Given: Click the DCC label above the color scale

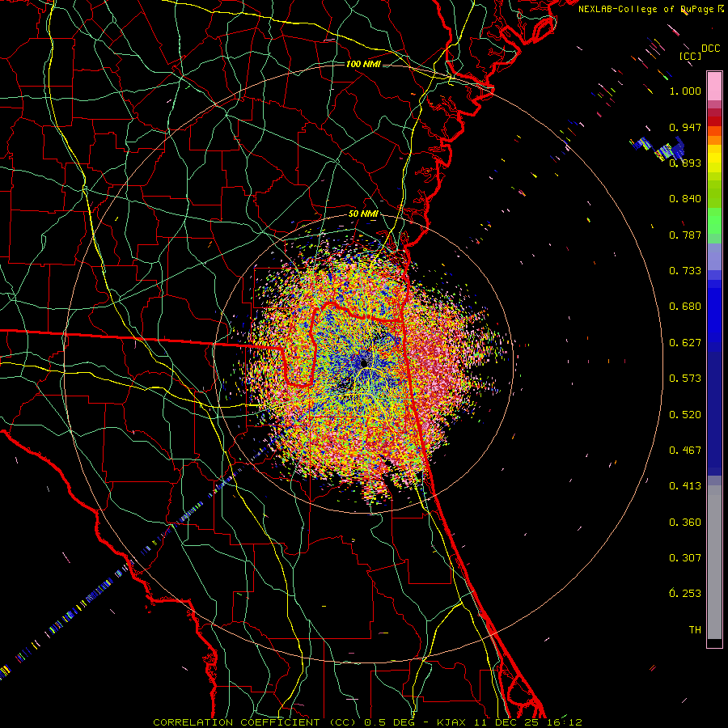Looking at the screenshot, I should [x=710, y=49].
